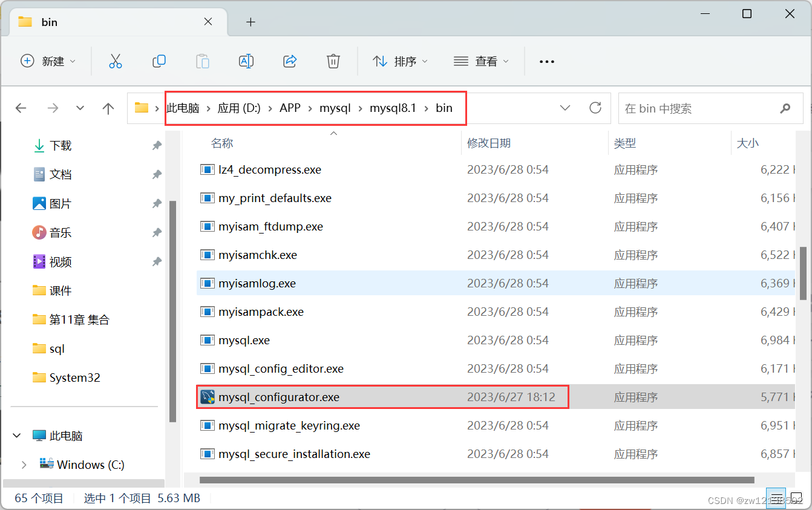Select lz4_decompress.exe file
Image resolution: width=812 pixels, height=510 pixels.
click(x=495, y=169)
